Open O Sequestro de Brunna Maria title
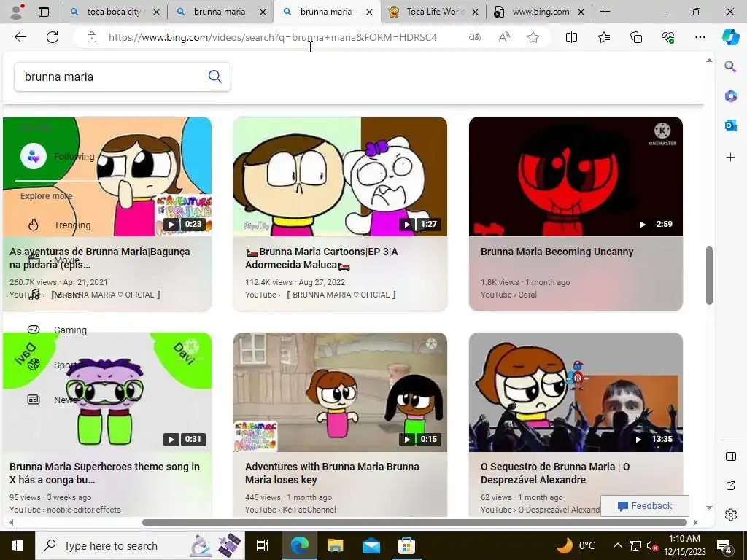This screenshot has height=560, width=747. click(555, 472)
